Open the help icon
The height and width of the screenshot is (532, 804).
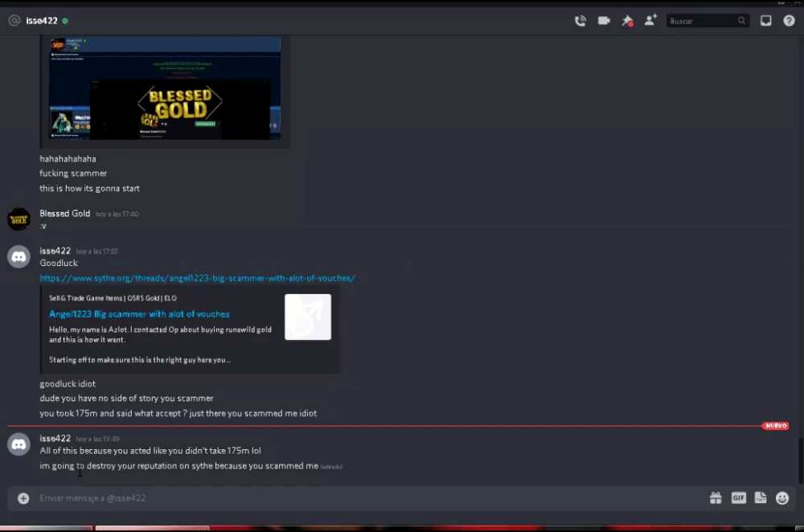(x=789, y=21)
